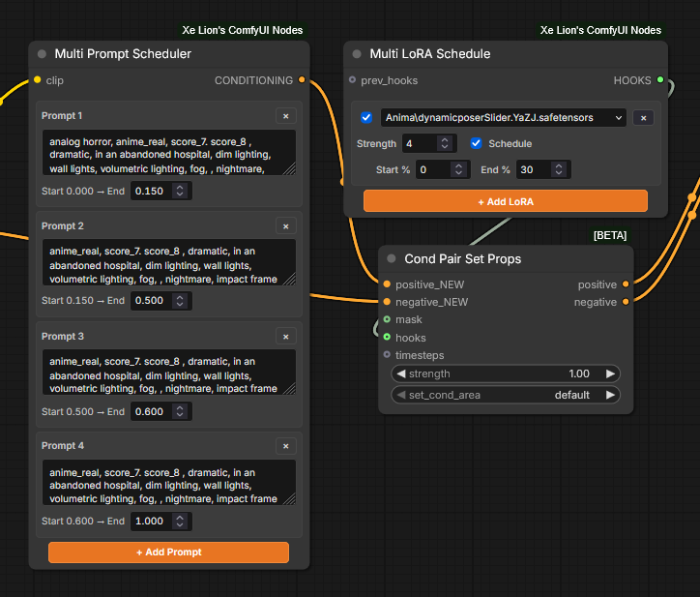Click the Prompt 3 End value stepper

tap(180, 411)
